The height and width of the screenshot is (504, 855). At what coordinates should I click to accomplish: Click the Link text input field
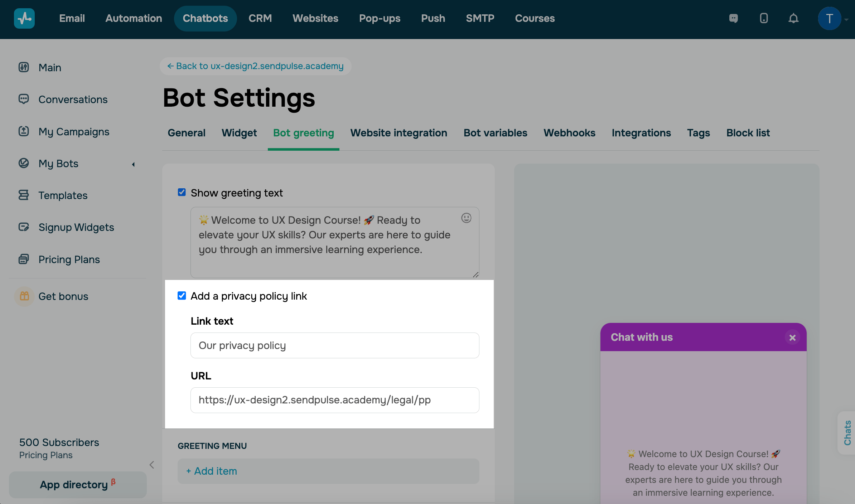(x=335, y=345)
